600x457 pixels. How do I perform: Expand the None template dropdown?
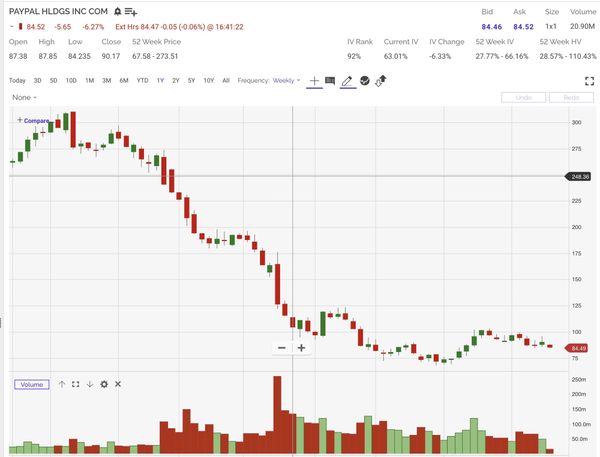point(25,97)
